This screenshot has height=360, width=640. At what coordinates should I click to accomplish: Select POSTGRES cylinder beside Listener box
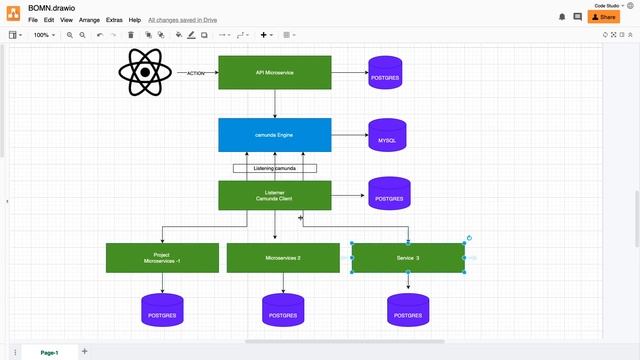pos(389,193)
